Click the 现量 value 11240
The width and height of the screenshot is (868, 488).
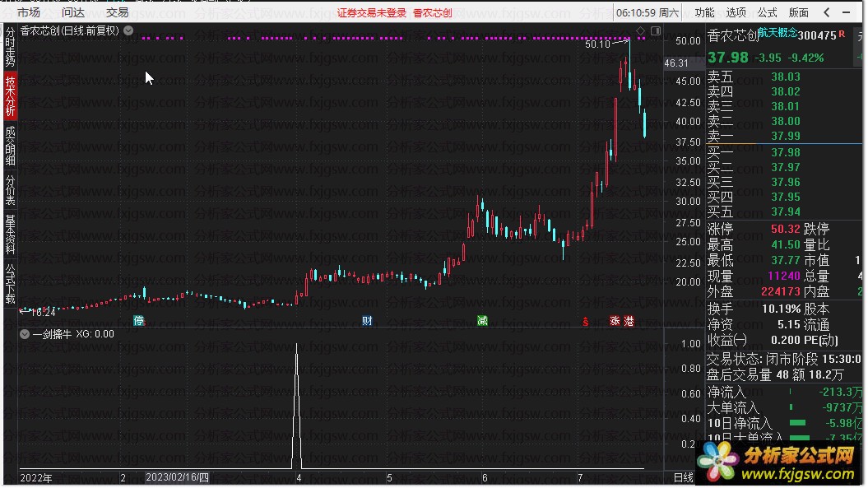click(784, 276)
